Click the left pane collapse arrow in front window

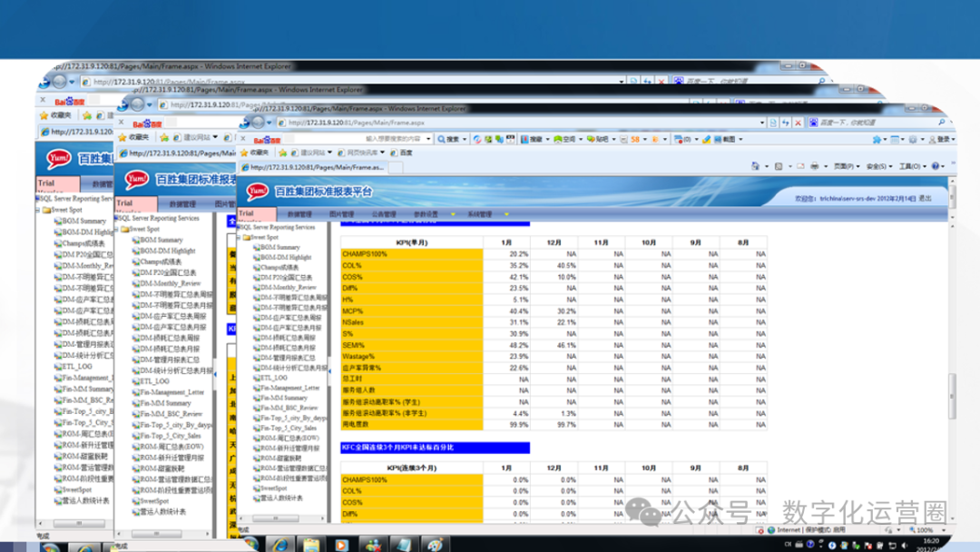click(330, 371)
